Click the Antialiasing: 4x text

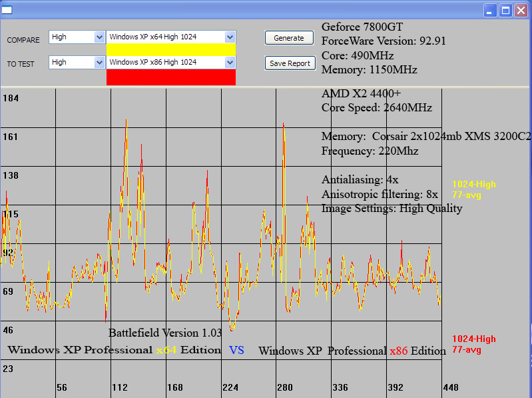coord(360,179)
